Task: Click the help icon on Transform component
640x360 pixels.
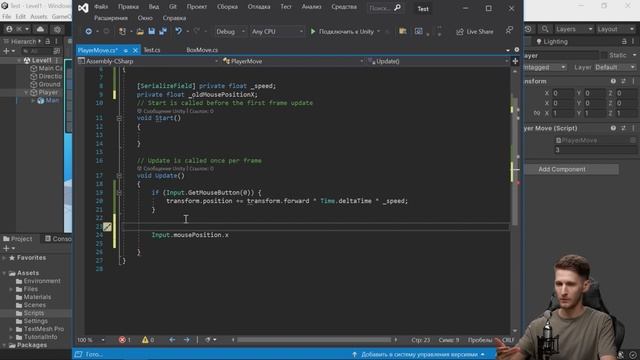Action: pyautogui.click(x=613, y=81)
